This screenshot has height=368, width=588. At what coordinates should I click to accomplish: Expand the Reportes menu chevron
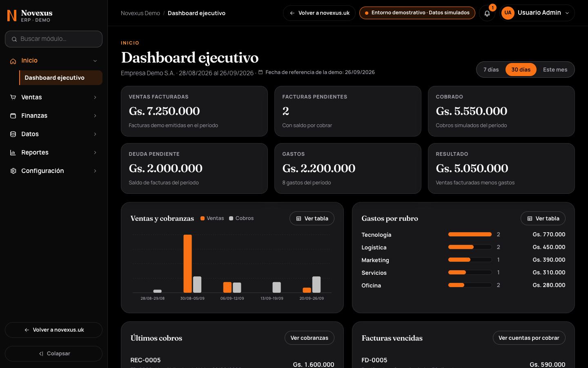(95, 153)
